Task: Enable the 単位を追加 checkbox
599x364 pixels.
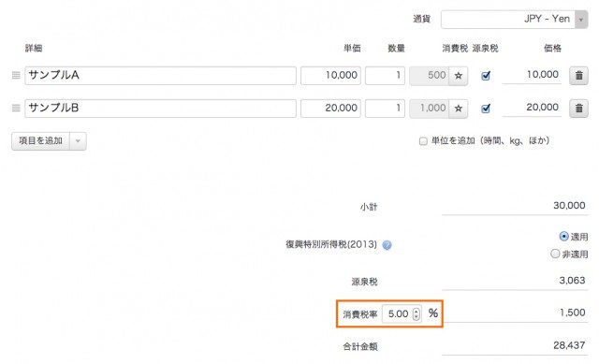Action: (x=423, y=141)
